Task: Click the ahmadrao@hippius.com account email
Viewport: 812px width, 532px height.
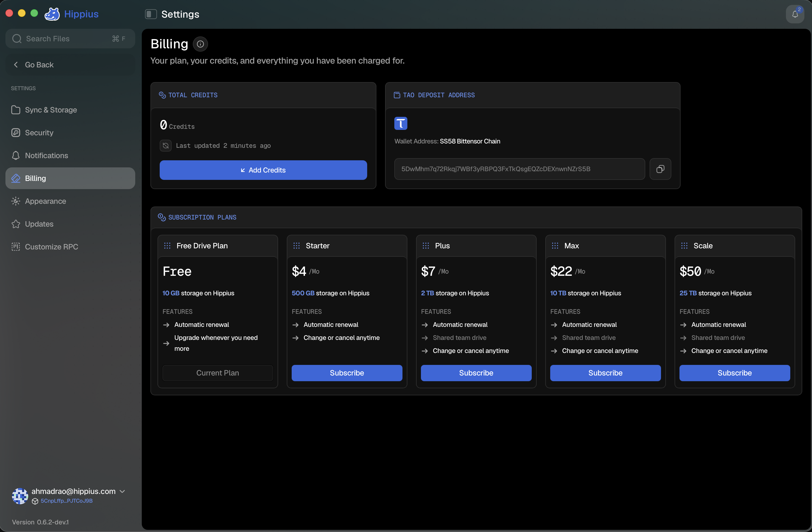Action: click(x=73, y=491)
